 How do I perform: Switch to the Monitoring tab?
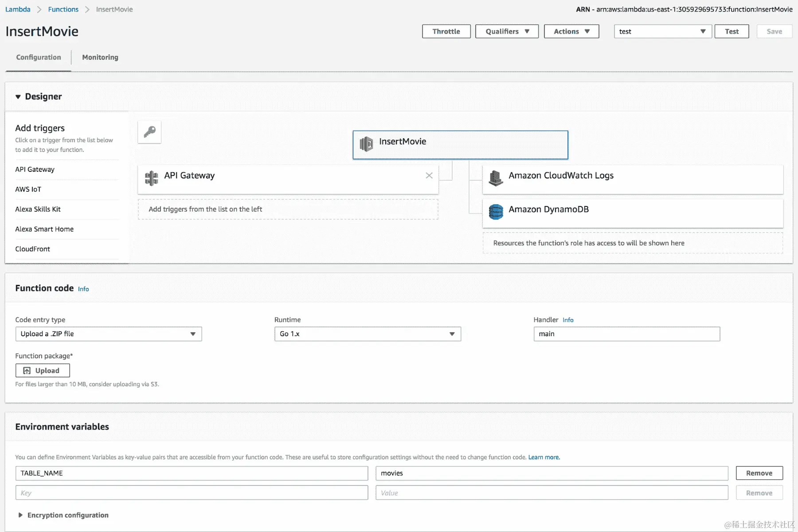pyautogui.click(x=100, y=58)
